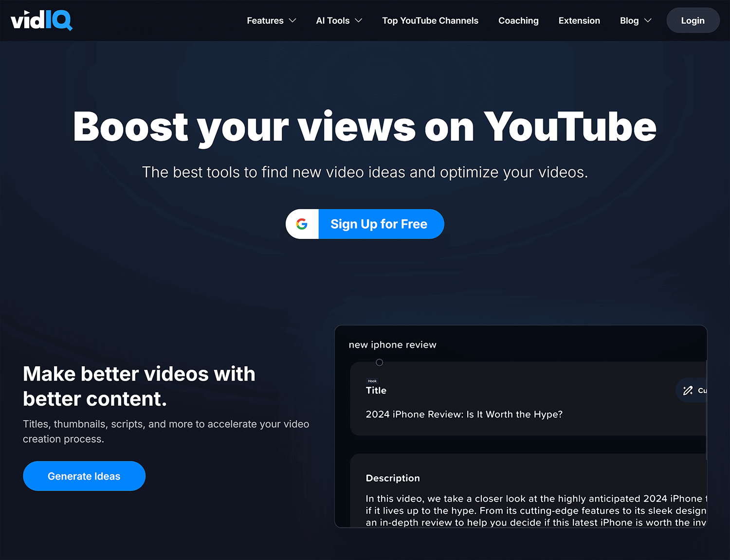The image size is (730, 560).
Task: Click 'The best tools to find new video ideas' subtitle
Action: pyautogui.click(x=365, y=172)
